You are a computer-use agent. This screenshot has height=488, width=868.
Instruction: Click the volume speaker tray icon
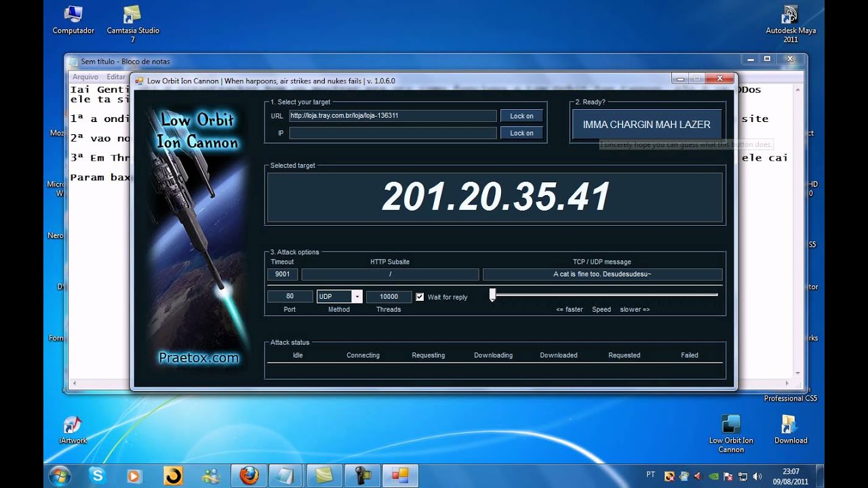[x=757, y=476]
